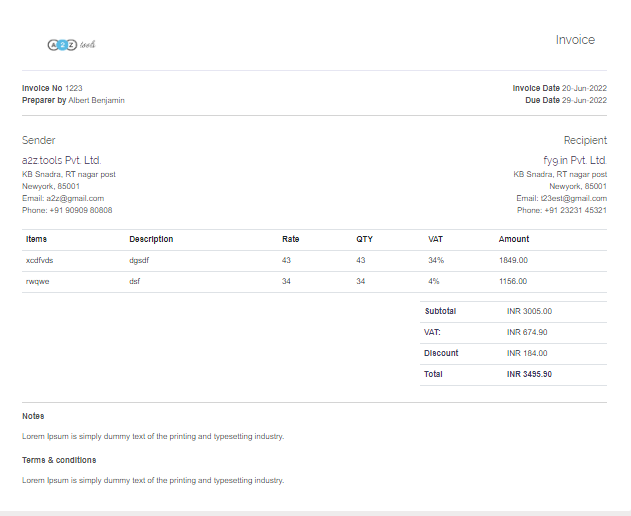Click the Subtotal value INR 3005.00
This screenshot has height=516, width=631.
529,311
